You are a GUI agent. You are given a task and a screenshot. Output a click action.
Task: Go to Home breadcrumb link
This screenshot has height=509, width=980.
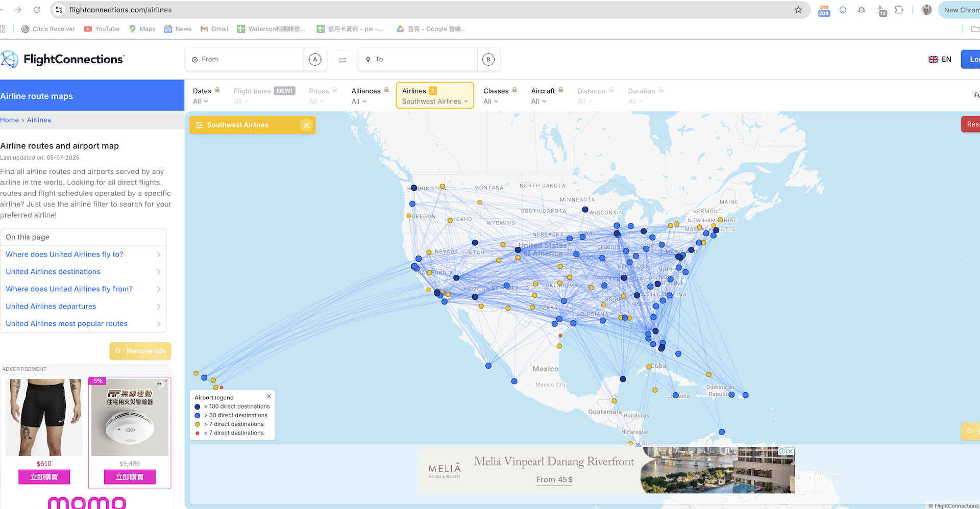[9, 120]
